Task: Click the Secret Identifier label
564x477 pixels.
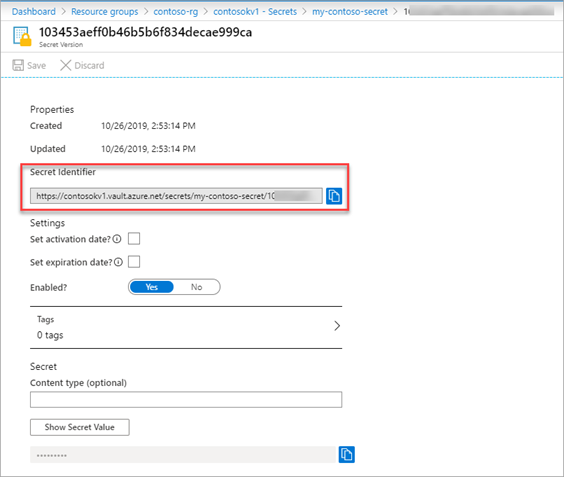Action: pyautogui.click(x=63, y=172)
